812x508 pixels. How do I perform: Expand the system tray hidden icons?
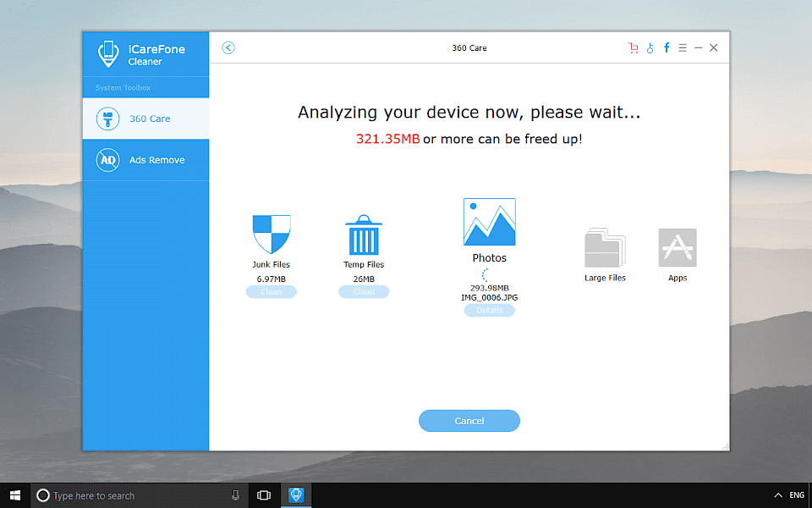tap(777, 495)
